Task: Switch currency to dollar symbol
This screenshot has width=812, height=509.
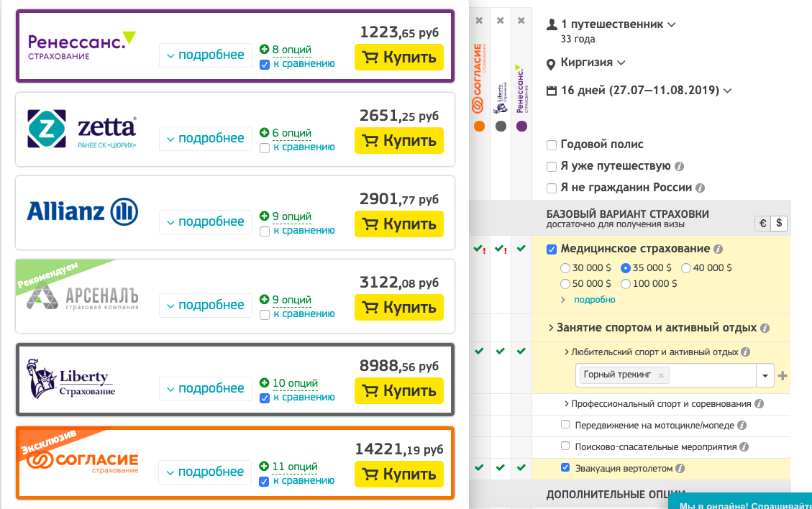Action: pyautogui.click(x=777, y=224)
